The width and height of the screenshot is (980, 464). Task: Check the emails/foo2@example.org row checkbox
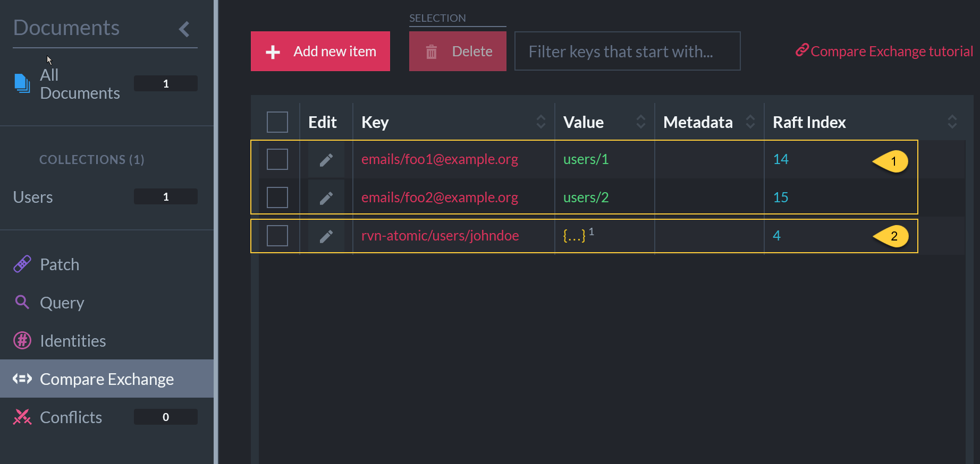click(277, 197)
